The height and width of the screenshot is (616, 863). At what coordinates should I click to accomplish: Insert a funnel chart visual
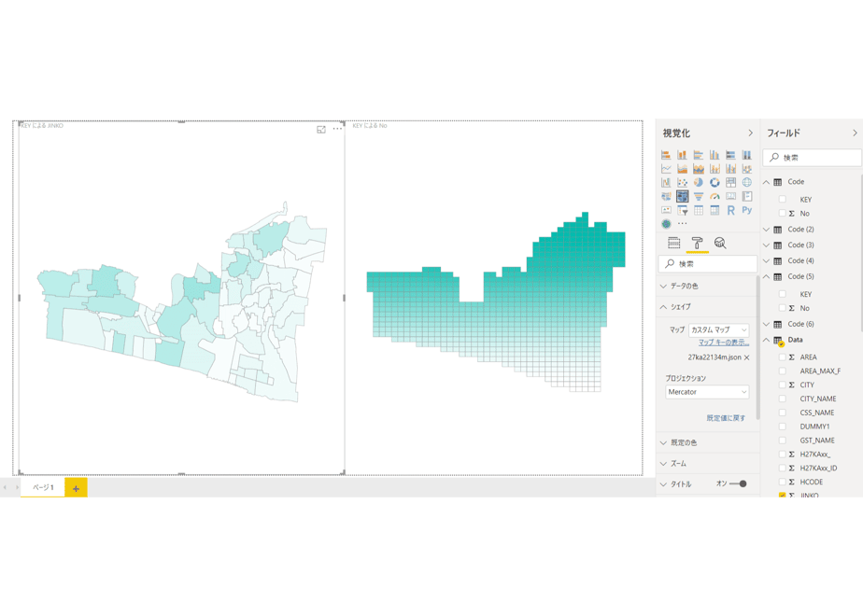(x=699, y=196)
